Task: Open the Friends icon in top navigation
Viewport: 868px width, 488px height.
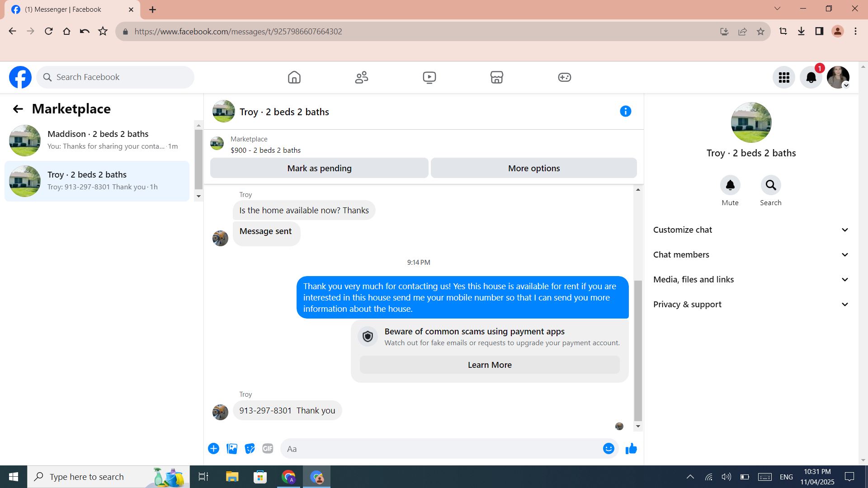Action: tap(362, 77)
